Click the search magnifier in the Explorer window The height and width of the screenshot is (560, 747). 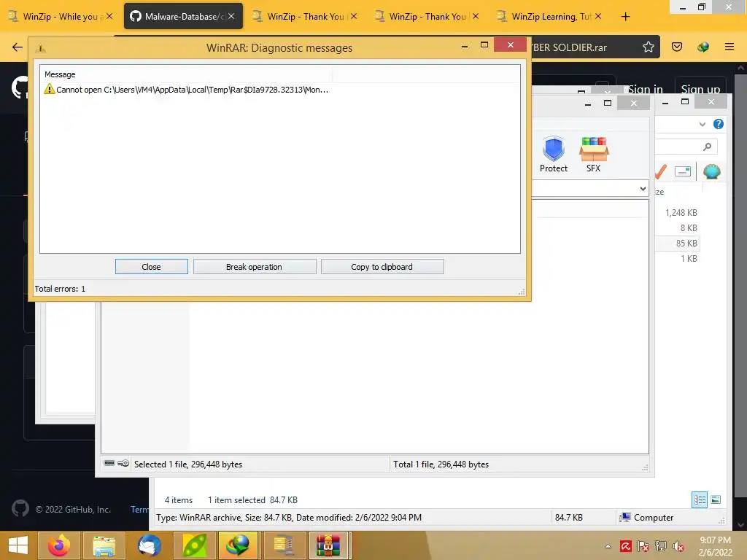(707, 147)
